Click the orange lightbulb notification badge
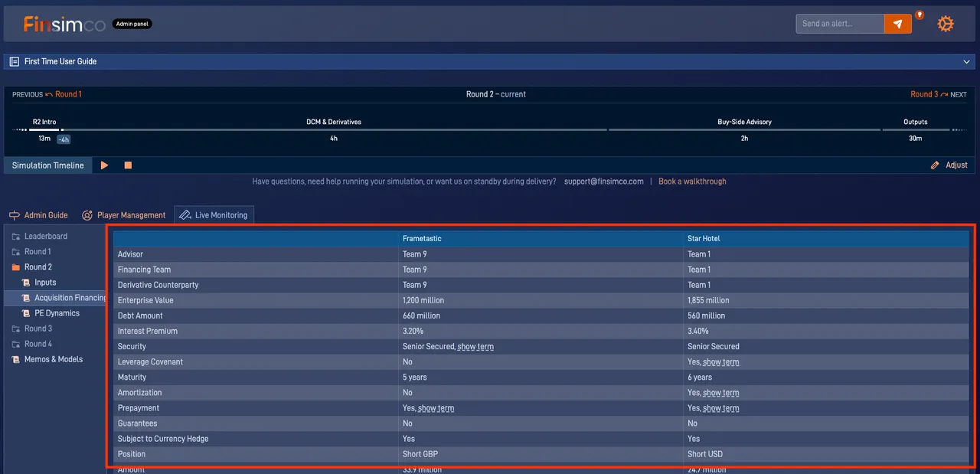This screenshot has height=474, width=980. pos(920,15)
